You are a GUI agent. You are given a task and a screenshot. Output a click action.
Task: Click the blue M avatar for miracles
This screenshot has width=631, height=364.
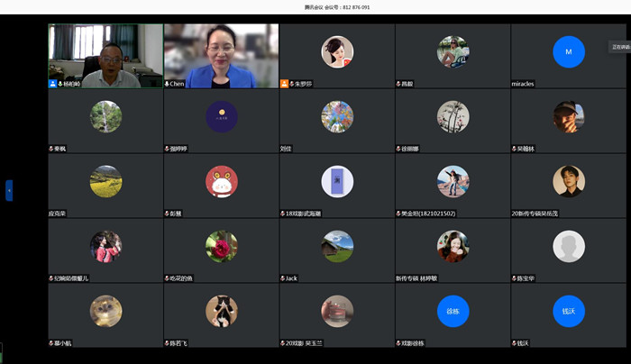click(568, 52)
